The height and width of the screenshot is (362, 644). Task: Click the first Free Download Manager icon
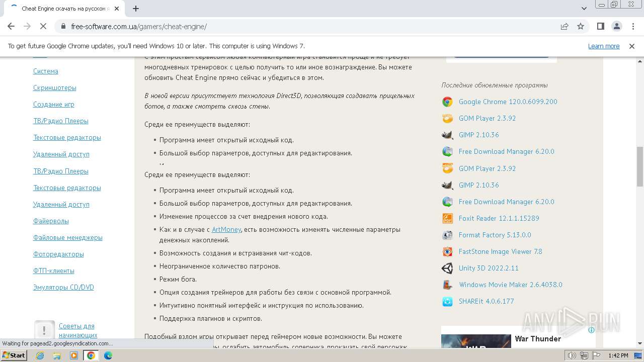[447, 151]
